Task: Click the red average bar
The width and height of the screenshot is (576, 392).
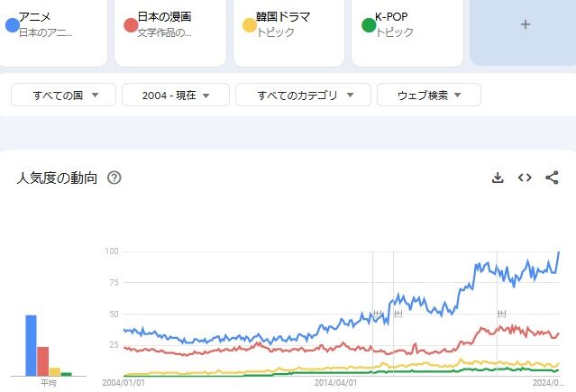Action: pyautogui.click(x=42, y=360)
